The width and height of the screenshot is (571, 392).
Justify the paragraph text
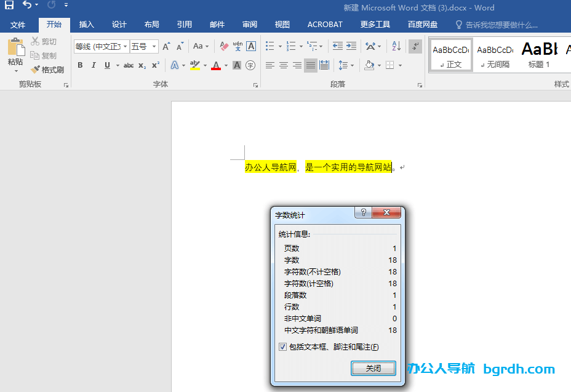[311, 66]
